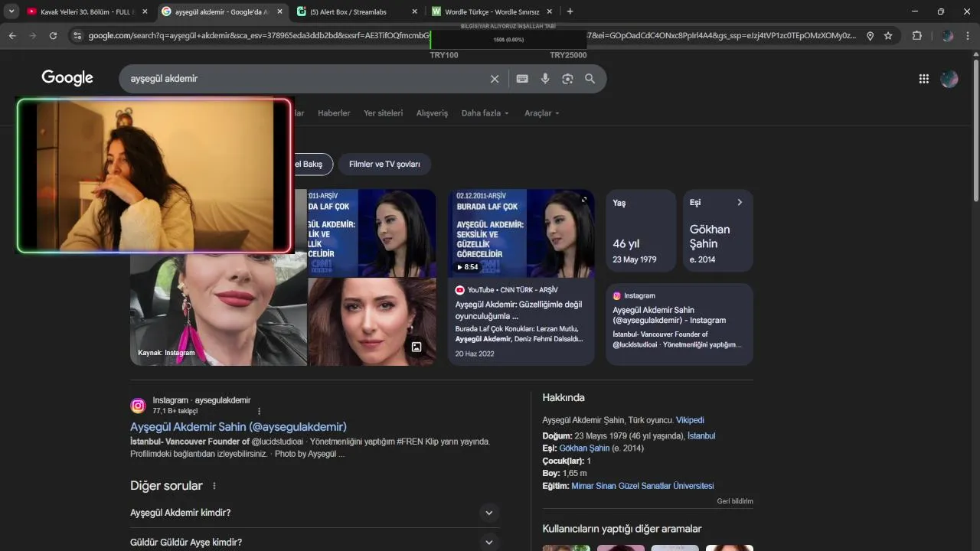Reload the page with refresh icon

(x=53, y=36)
